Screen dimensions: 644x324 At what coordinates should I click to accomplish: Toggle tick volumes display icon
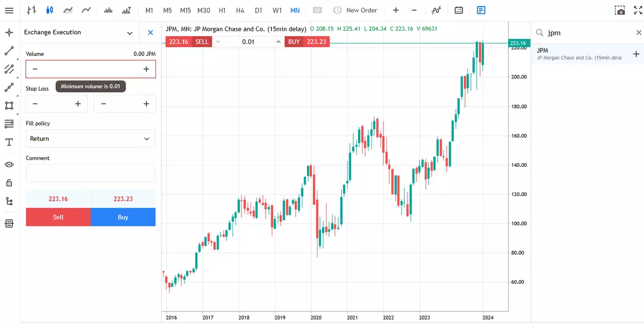click(x=108, y=10)
